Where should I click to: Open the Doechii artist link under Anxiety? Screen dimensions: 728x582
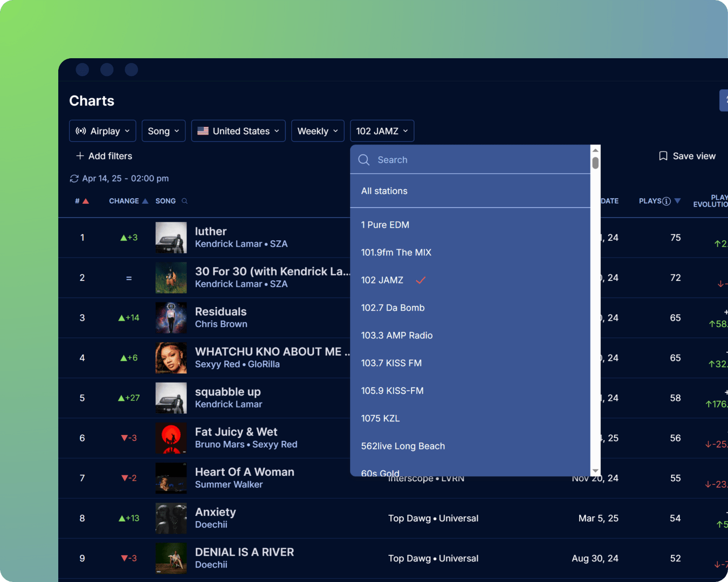211,524
